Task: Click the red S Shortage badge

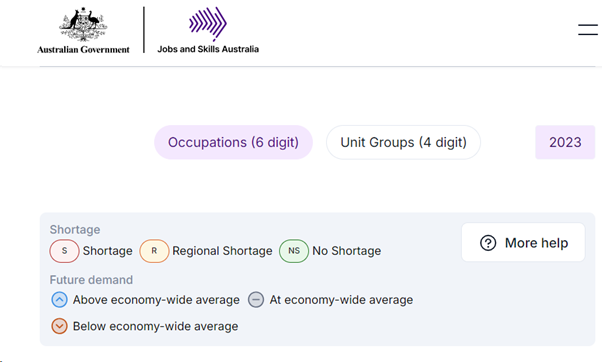Action: tap(64, 251)
